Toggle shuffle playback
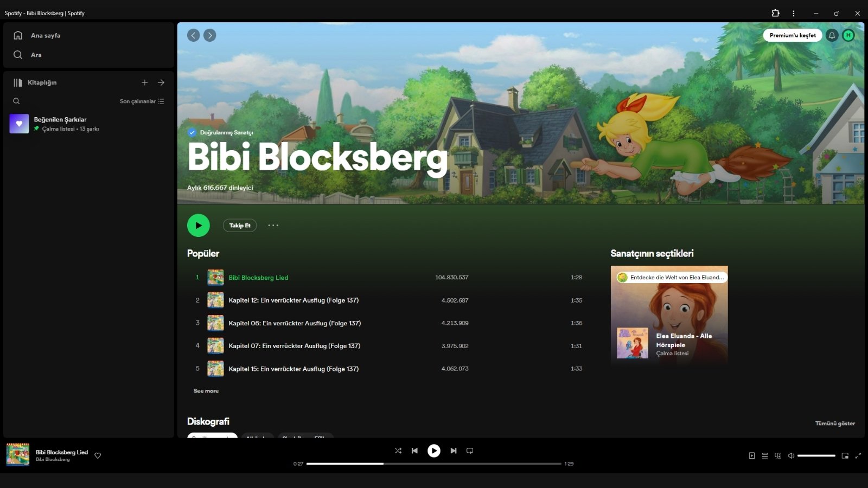This screenshot has height=488, width=868. point(398,451)
